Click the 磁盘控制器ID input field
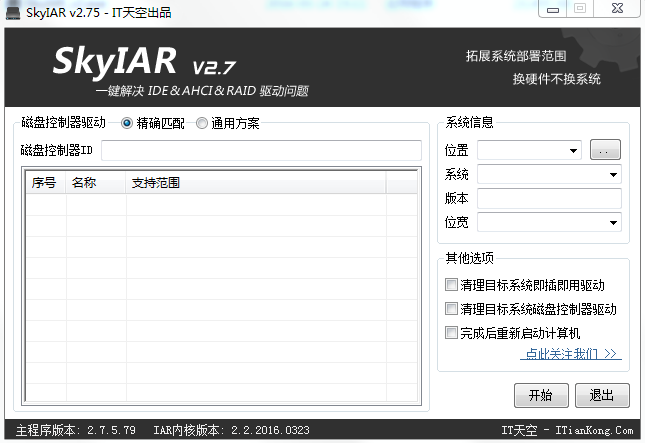Screen dimensions: 645x443 [261, 150]
